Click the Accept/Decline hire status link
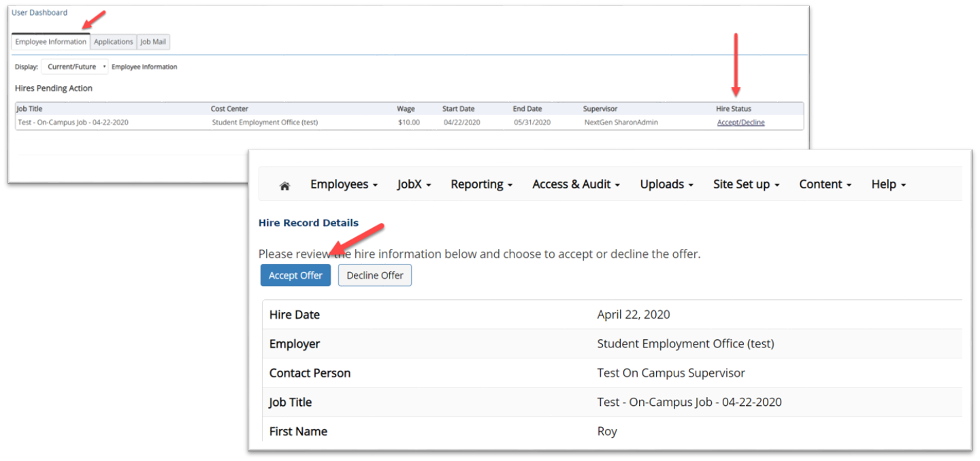The width and height of the screenshot is (980, 461). coord(740,122)
